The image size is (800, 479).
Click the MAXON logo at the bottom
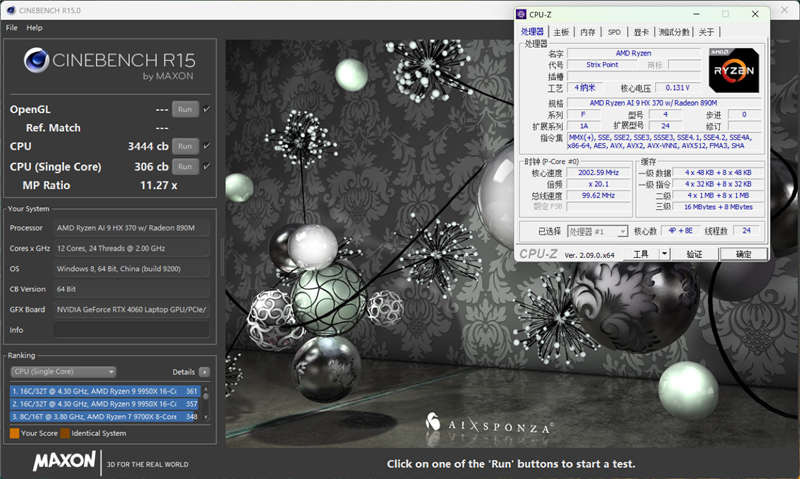[x=64, y=461]
